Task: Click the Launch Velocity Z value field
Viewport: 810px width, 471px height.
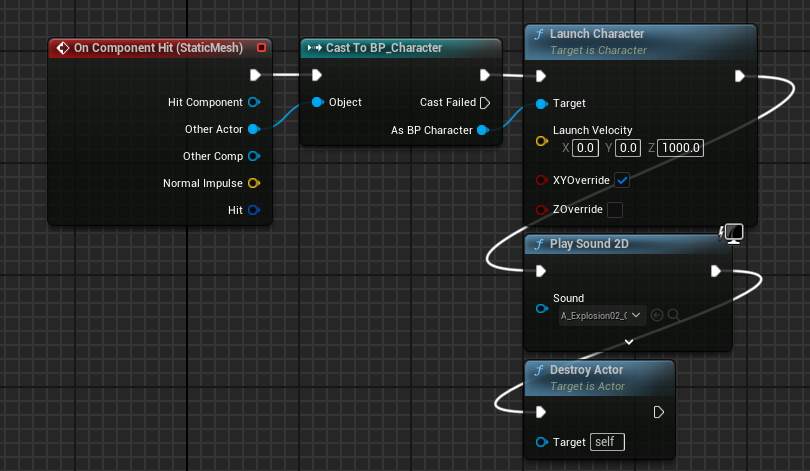Action: [x=681, y=148]
